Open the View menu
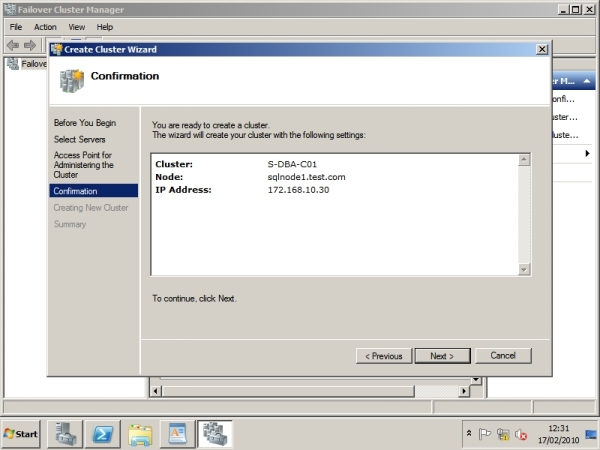 tap(77, 27)
